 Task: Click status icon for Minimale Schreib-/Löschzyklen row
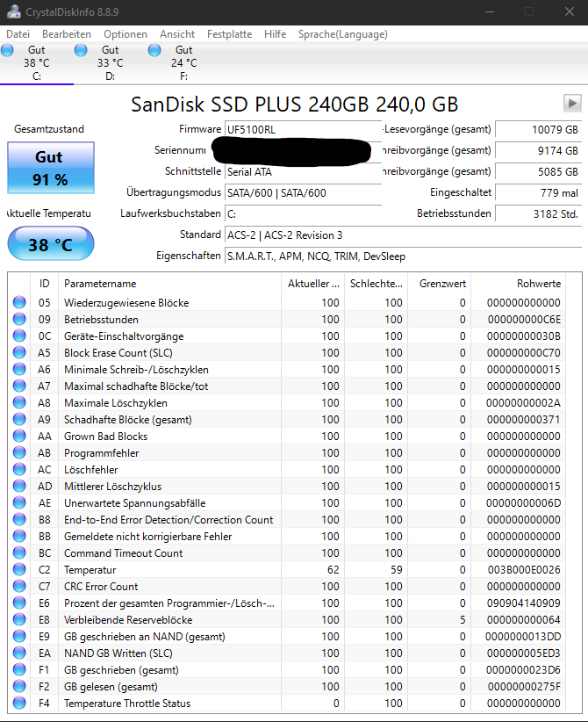pyautogui.click(x=19, y=369)
